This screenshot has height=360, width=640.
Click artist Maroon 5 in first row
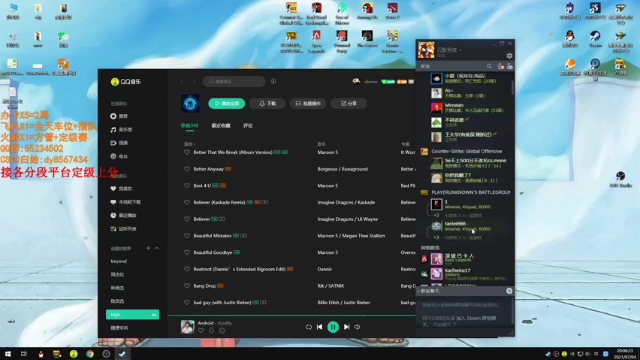[328, 152]
